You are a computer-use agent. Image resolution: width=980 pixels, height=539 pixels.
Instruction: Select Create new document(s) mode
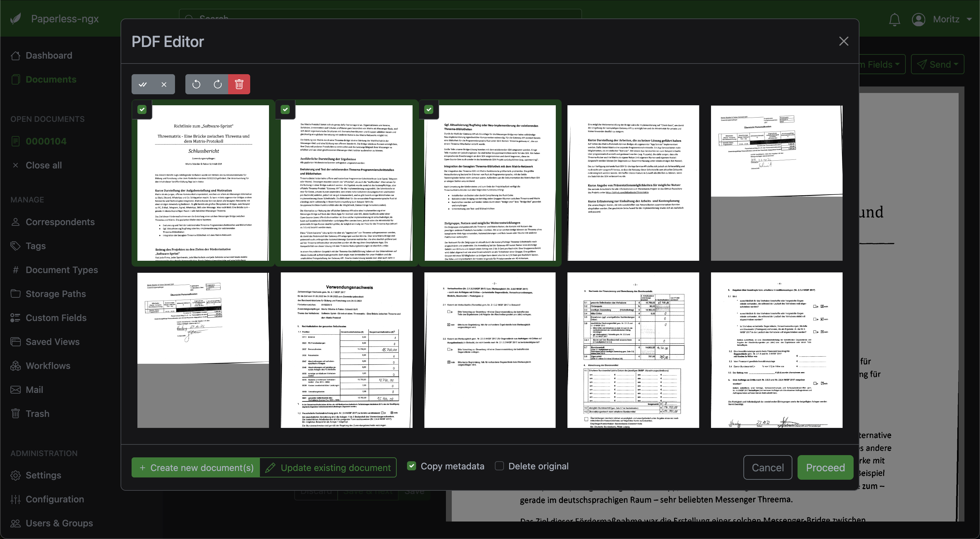click(x=196, y=467)
